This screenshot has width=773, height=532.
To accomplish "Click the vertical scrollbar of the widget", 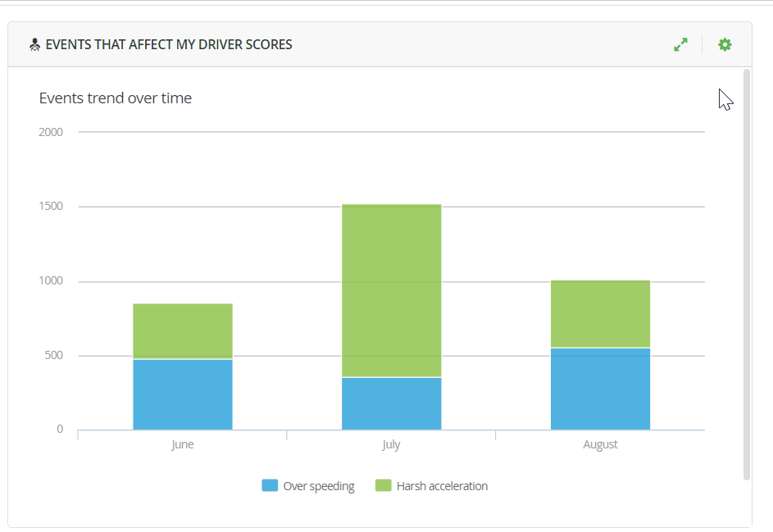I will [747, 274].
